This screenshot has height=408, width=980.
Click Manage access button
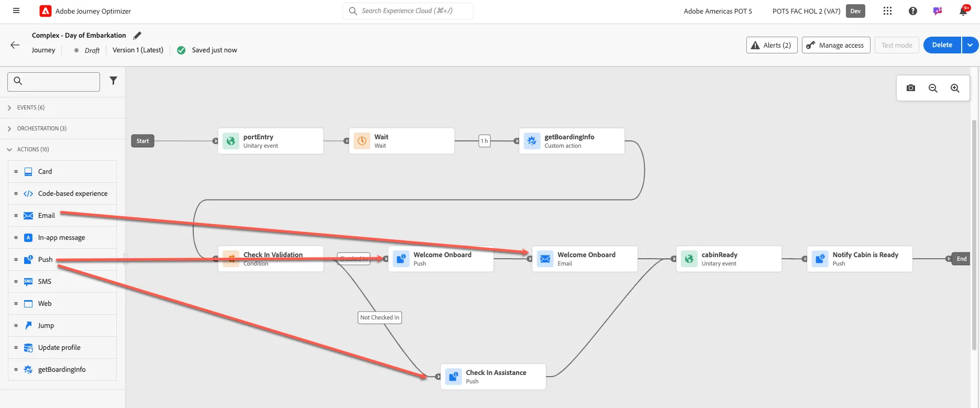[836, 45]
